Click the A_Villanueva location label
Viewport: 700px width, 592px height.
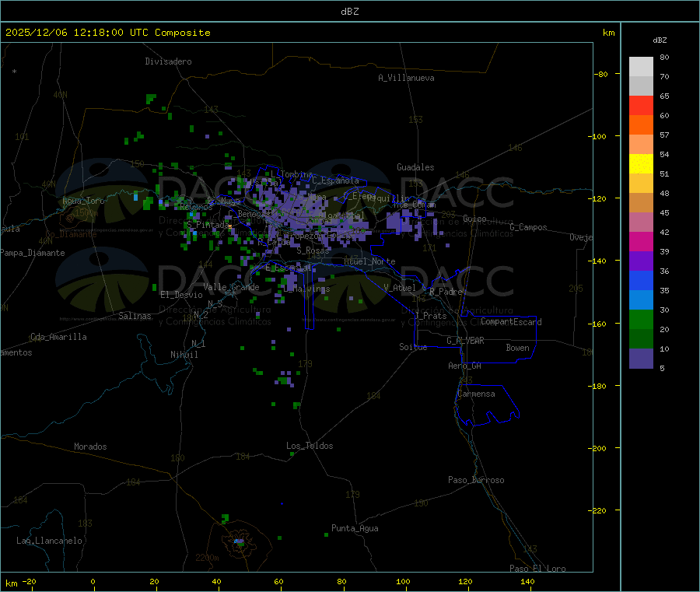(406, 78)
